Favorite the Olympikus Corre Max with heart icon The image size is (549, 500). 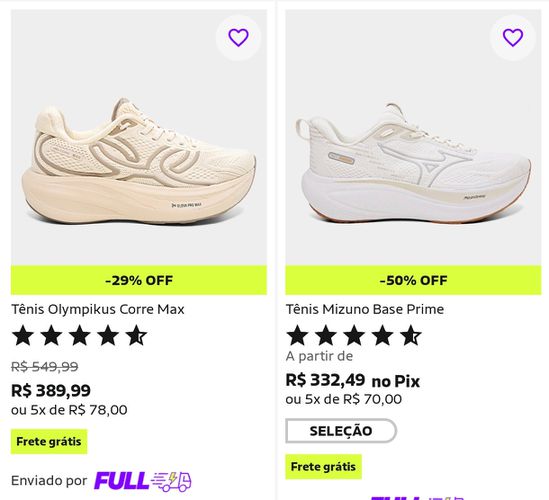(x=238, y=37)
